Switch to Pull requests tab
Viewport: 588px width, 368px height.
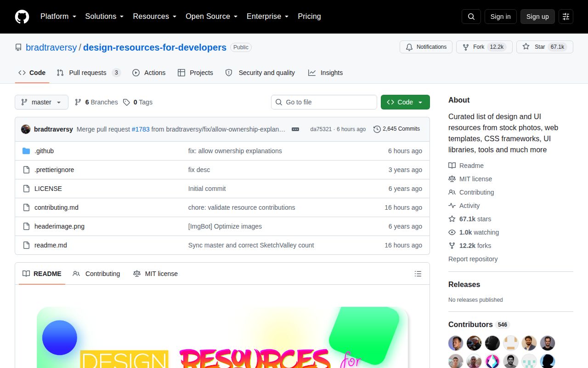pyautogui.click(x=88, y=73)
